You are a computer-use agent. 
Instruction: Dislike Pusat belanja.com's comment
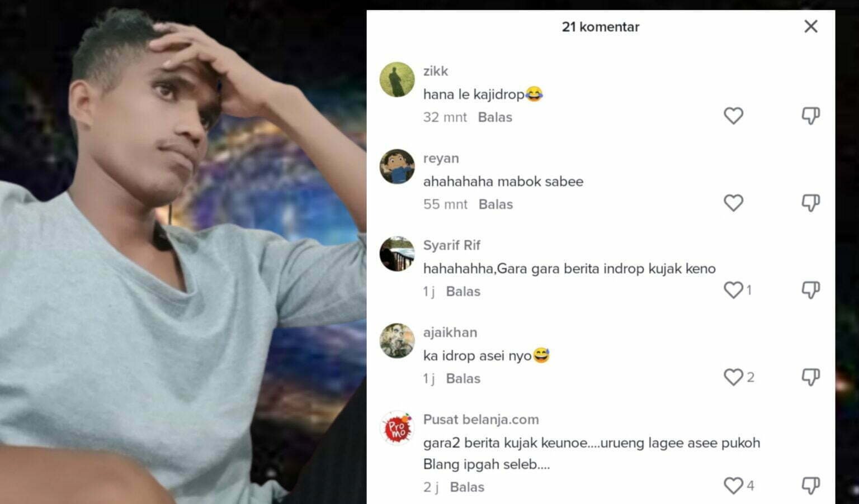(810, 486)
